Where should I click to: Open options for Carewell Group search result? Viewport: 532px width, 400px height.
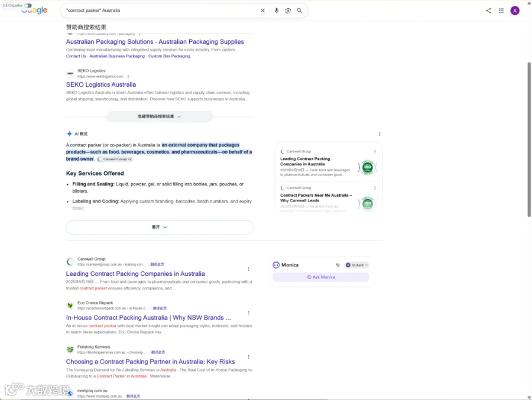[249, 269]
